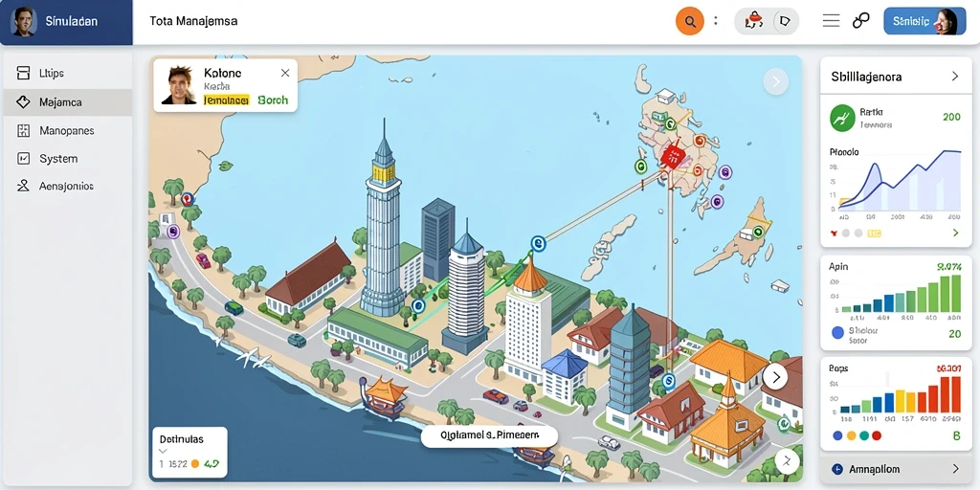This screenshot has width=980, height=490.
Task: Close the Kotonc profile card
Action: (285, 73)
